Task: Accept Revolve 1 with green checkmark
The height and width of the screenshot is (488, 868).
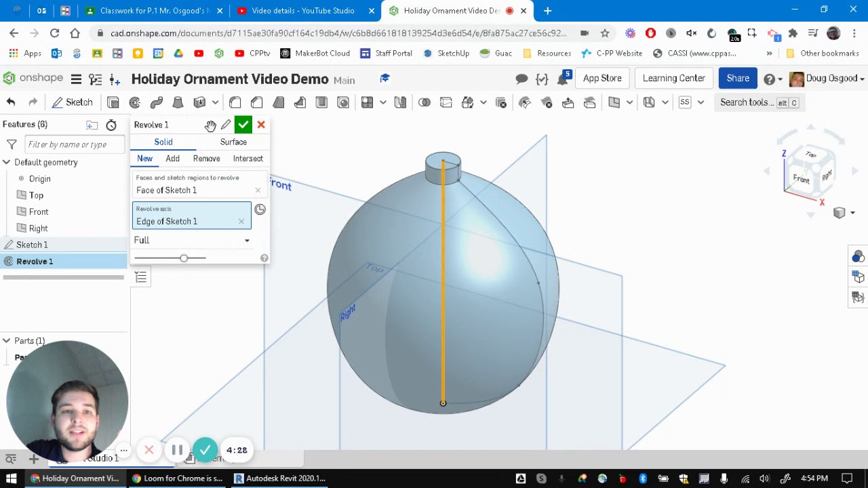Action: coord(243,125)
